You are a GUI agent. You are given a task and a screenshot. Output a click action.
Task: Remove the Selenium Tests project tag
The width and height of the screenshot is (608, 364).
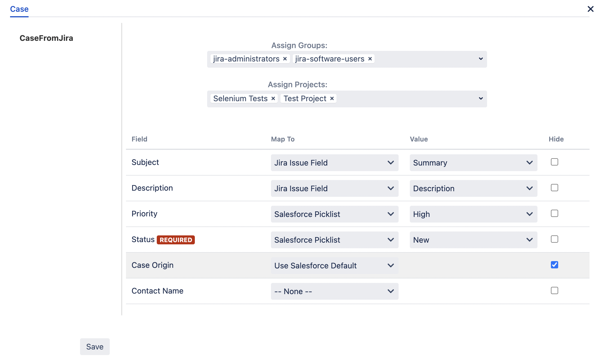tap(273, 98)
